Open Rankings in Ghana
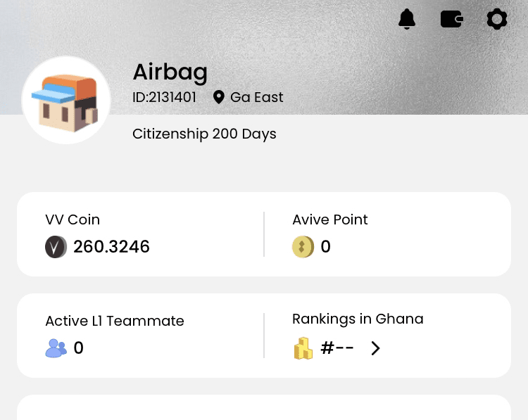This screenshot has height=420, width=528. coord(358,319)
